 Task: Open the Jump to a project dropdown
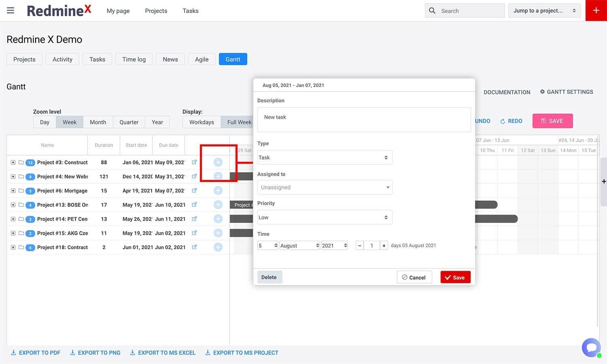544,11
